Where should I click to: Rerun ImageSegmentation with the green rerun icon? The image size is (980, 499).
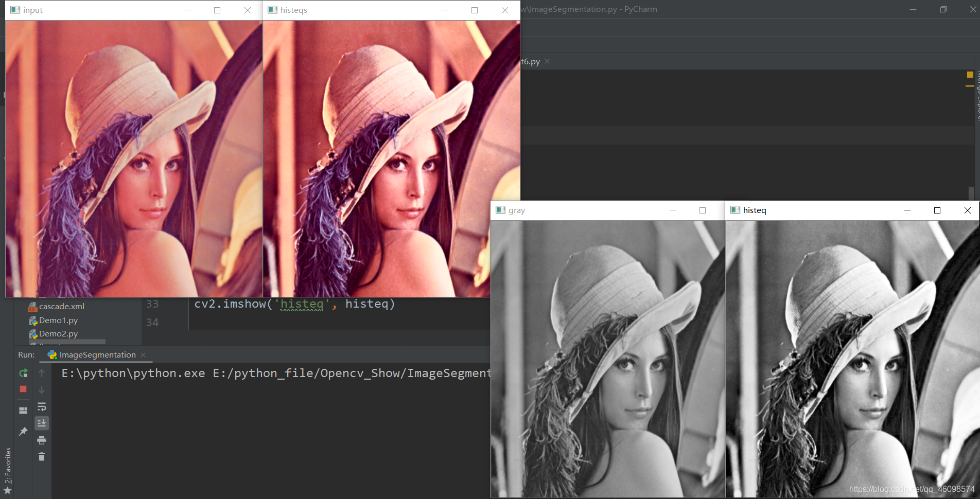click(x=23, y=373)
